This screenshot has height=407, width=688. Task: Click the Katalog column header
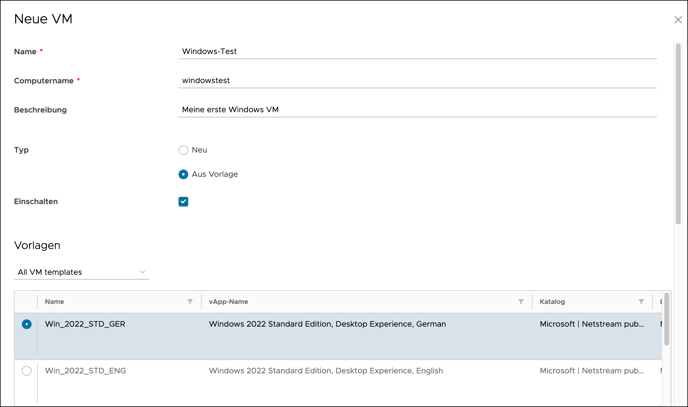tap(552, 302)
